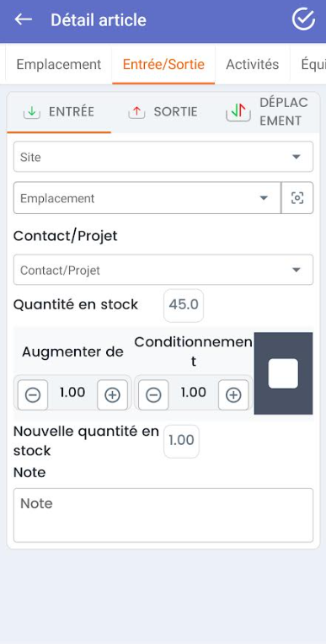Scan location with barcode scanner icon
The image size is (326, 644).
point(297,198)
